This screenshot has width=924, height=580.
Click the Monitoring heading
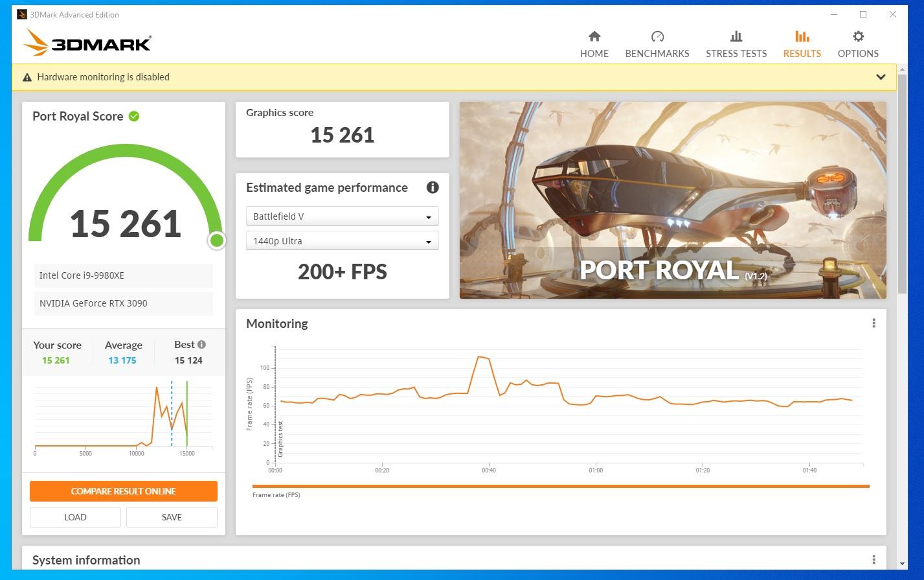[277, 323]
